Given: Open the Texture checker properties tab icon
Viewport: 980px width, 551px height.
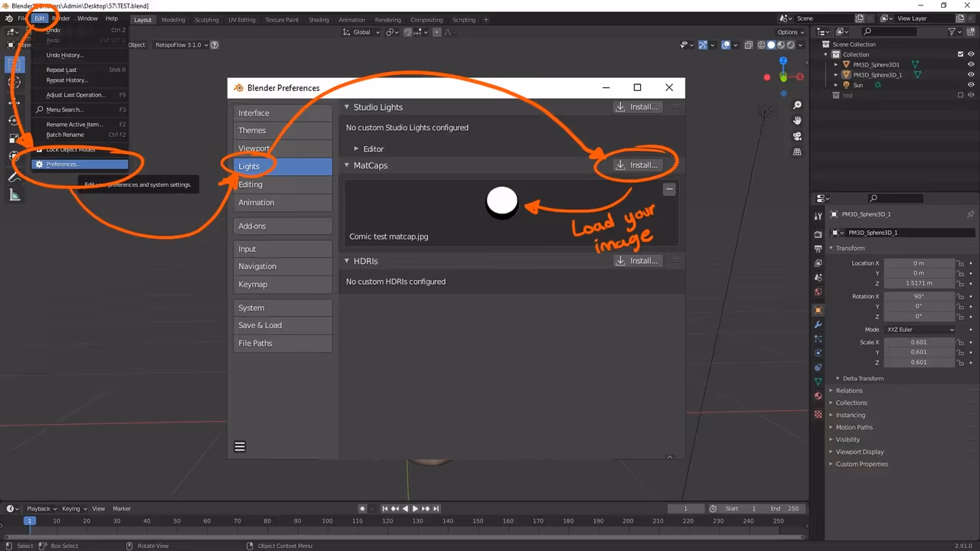Looking at the screenshot, I should 818,414.
